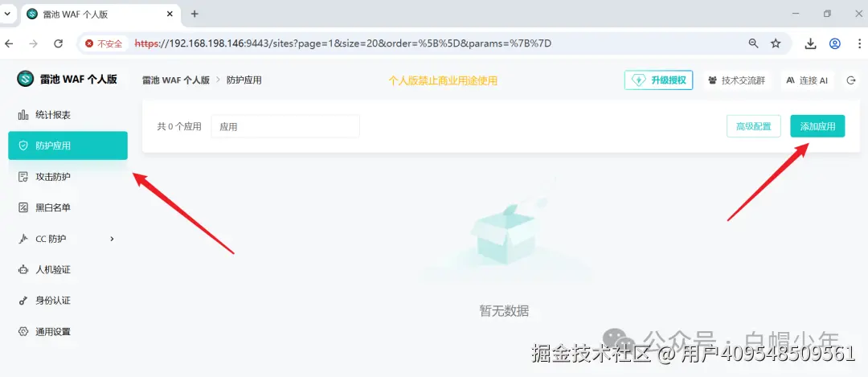Image resolution: width=868 pixels, height=377 pixels.
Task: Click the diamond icon in 升级授权
Action: (638, 80)
